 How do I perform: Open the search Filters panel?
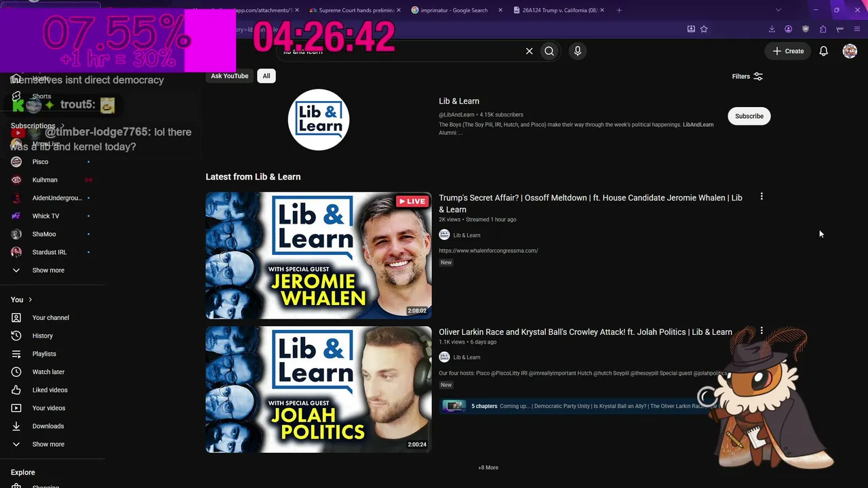tap(747, 77)
